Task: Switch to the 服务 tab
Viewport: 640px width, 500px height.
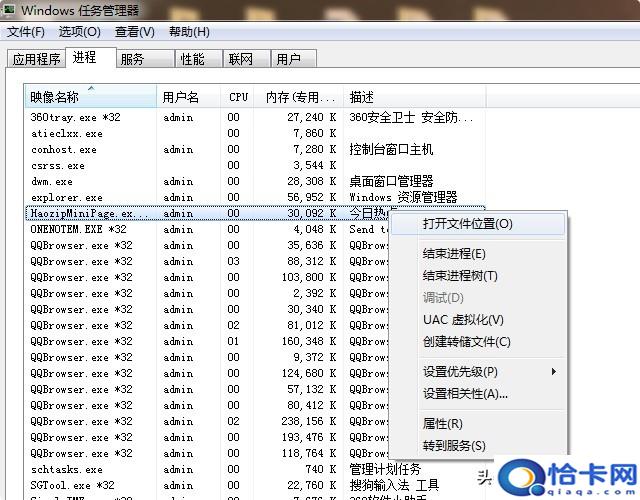Action: coord(132,59)
